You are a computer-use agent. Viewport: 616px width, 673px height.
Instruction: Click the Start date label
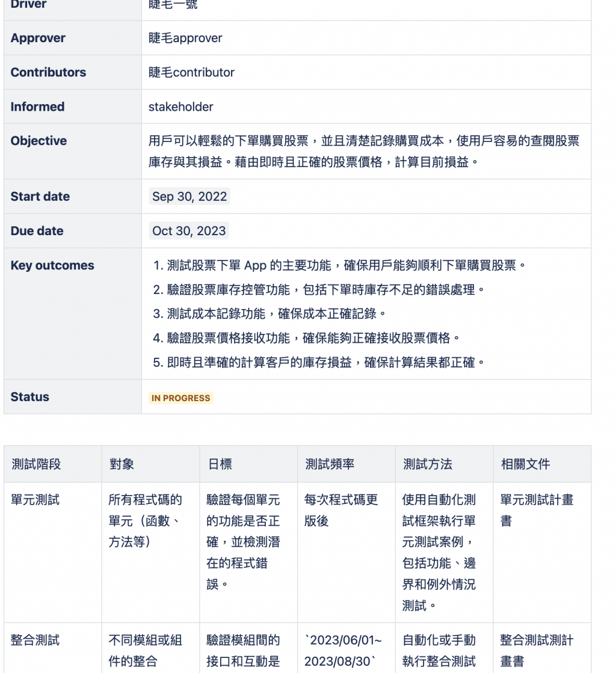tap(40, 196)
